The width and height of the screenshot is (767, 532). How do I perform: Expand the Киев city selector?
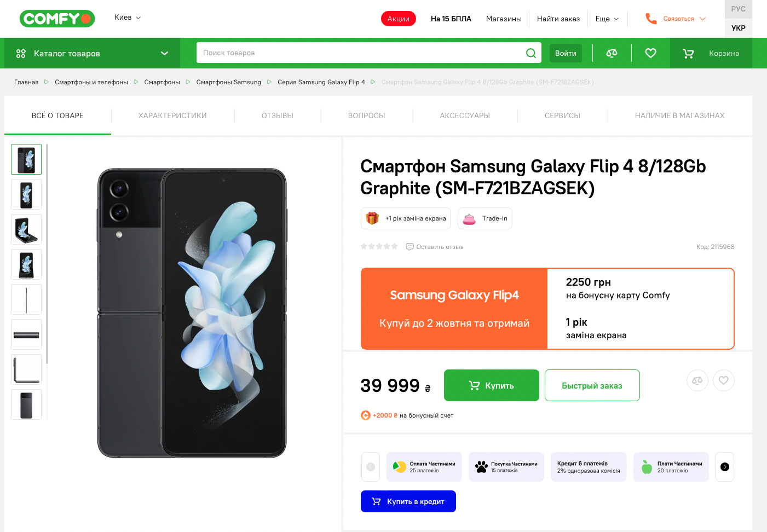128,18
